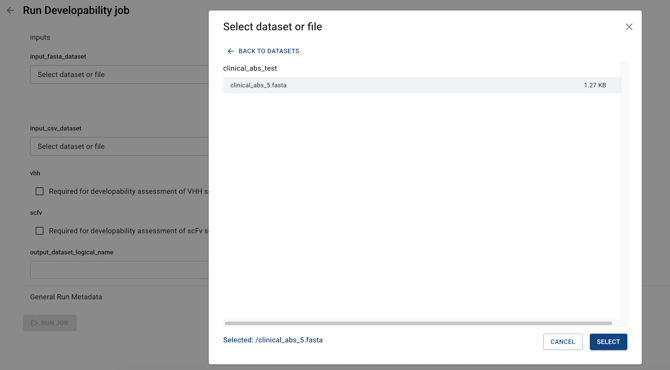
Task: Click the Select dataset or file title
Action: [x=273, y=26]
